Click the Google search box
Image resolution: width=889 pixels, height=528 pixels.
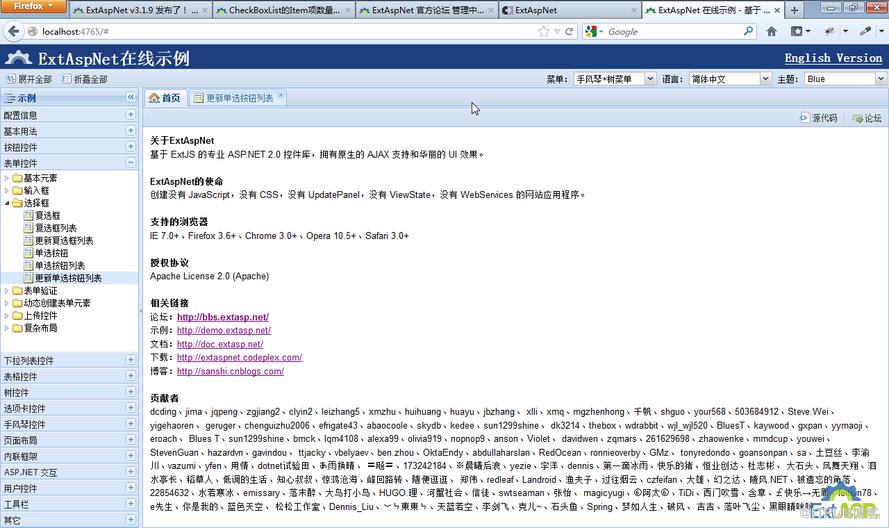click(672, 32)
